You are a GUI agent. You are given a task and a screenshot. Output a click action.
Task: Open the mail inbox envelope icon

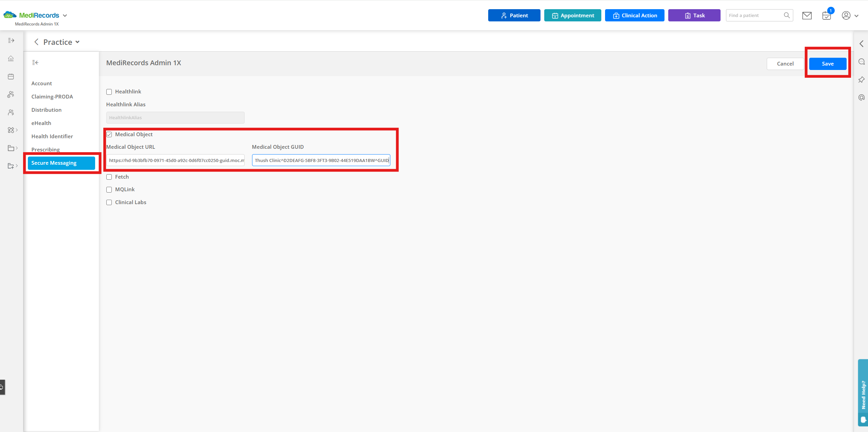click(x=807, y=16)
